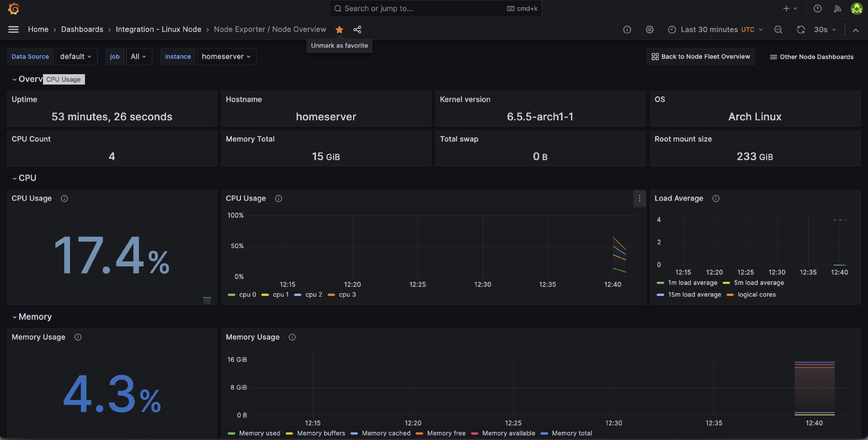Open the plus add-new menu
The image size is (868, 440).
pyautogui.click(x=790, y=9)
